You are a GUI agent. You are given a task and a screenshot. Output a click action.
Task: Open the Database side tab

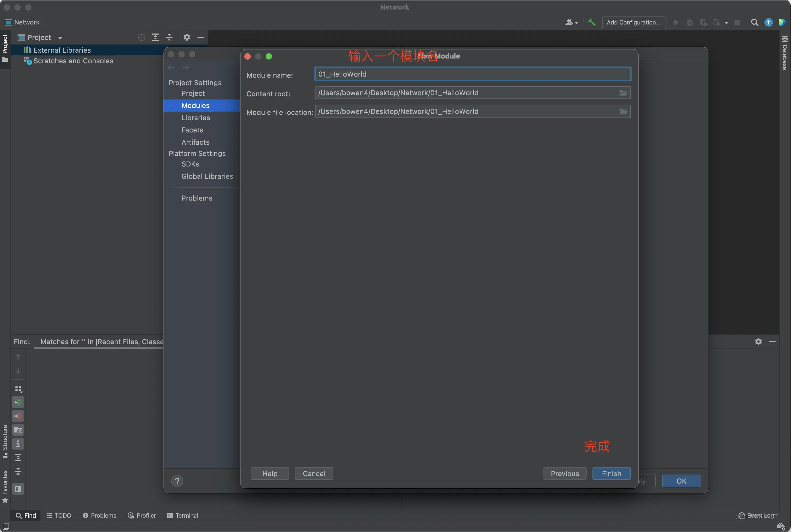click(785, 53)
